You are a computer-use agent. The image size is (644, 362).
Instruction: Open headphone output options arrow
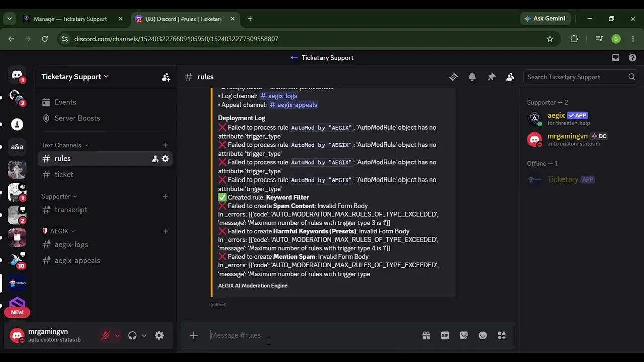144,336
